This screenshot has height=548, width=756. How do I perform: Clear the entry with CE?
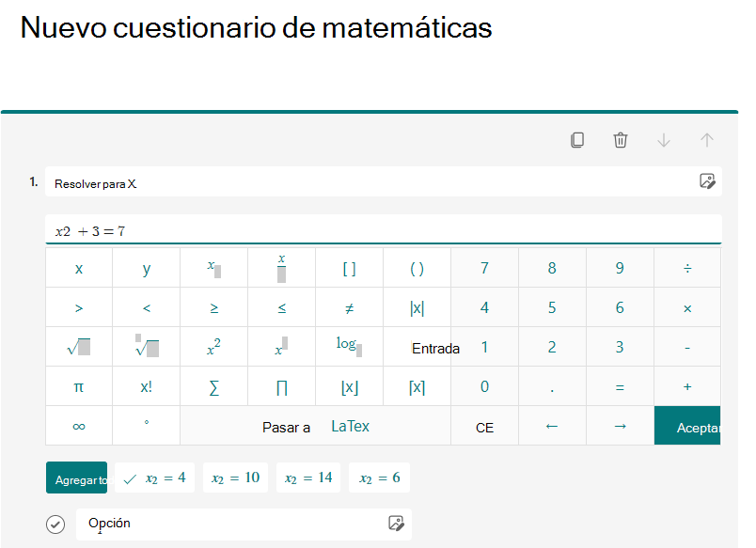pyautogui.click(x=484, y=427)
